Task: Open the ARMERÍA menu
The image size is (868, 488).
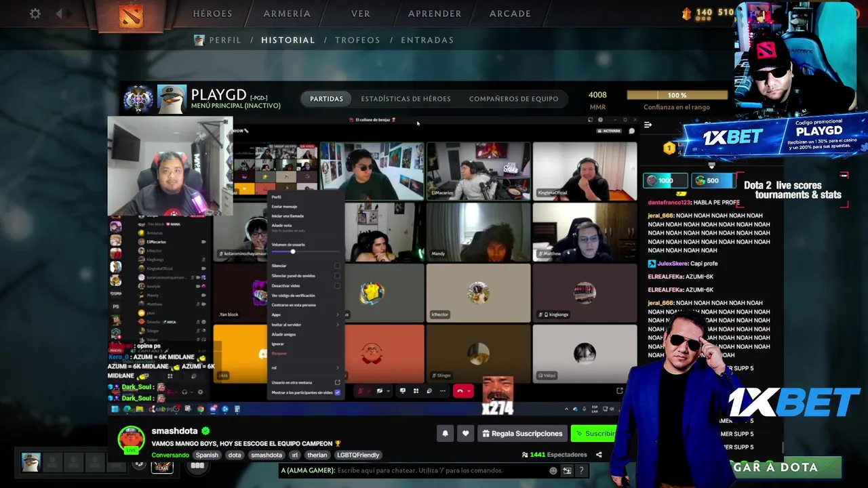Action: [287, 14]
